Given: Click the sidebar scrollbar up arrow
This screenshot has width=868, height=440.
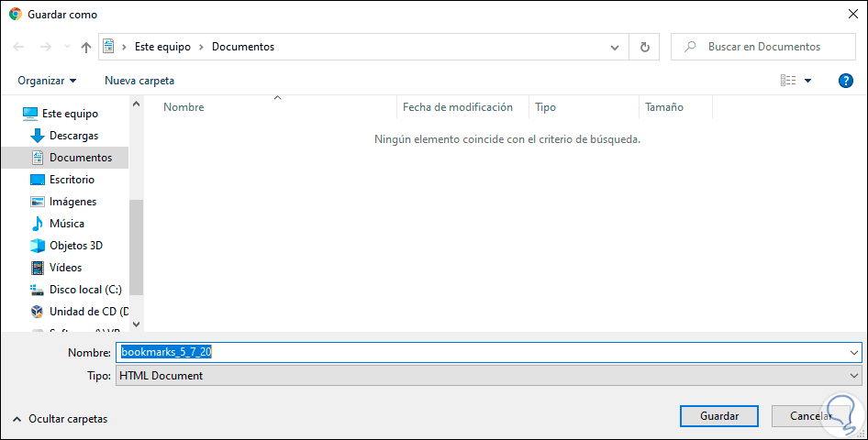Looking at the screenshot, I should pos(136,104).
